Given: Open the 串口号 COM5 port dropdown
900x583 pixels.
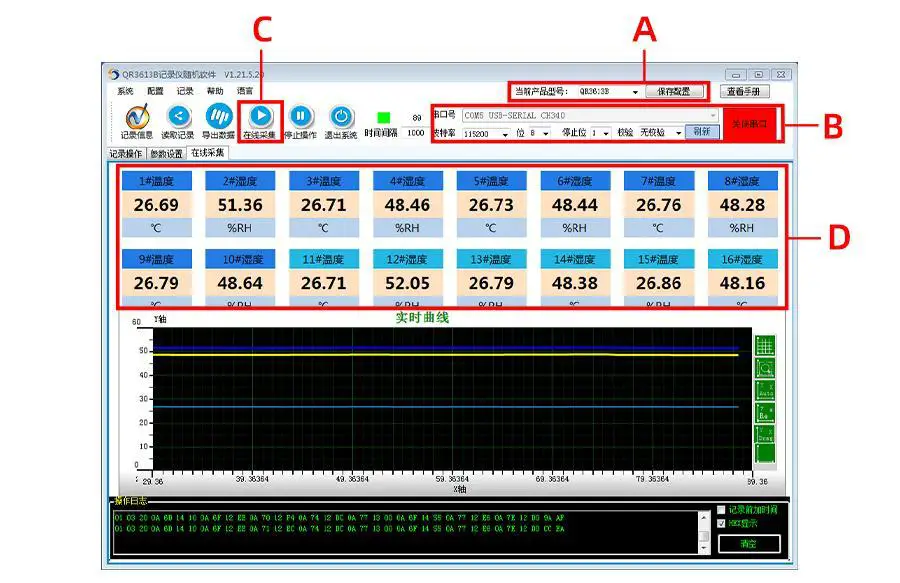Looking at the screenshot, I should (x=713, y=116).
